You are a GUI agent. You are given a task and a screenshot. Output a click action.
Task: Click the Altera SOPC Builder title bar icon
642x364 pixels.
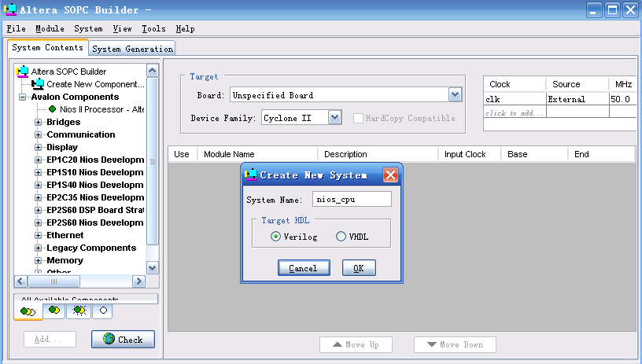[x=9, y=9]
